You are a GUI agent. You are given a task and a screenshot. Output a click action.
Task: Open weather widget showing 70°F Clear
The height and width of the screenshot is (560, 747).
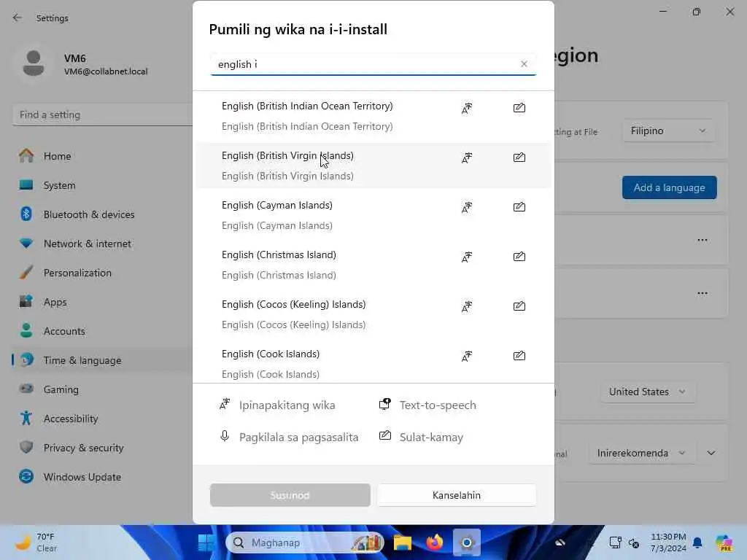pos(36,542)
